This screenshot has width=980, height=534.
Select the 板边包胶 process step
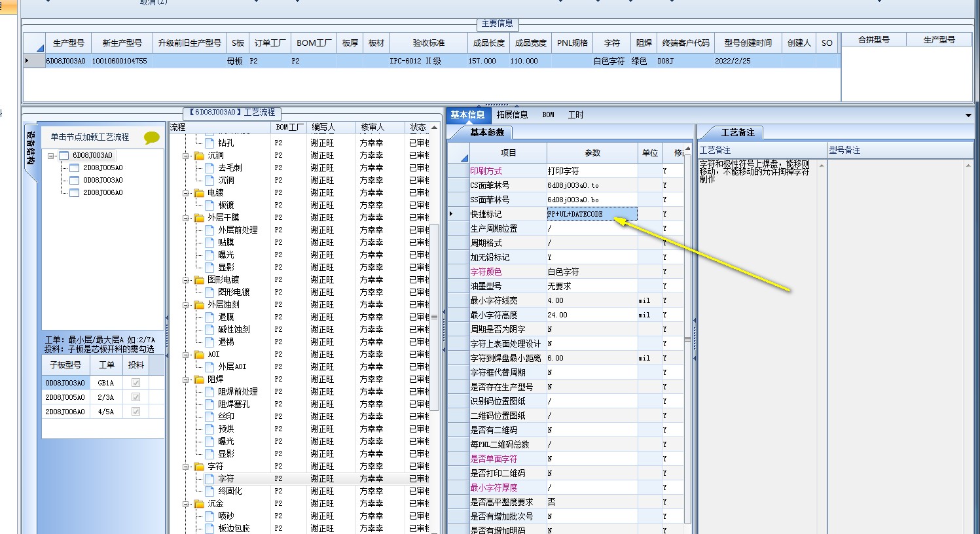click(234, 529)
